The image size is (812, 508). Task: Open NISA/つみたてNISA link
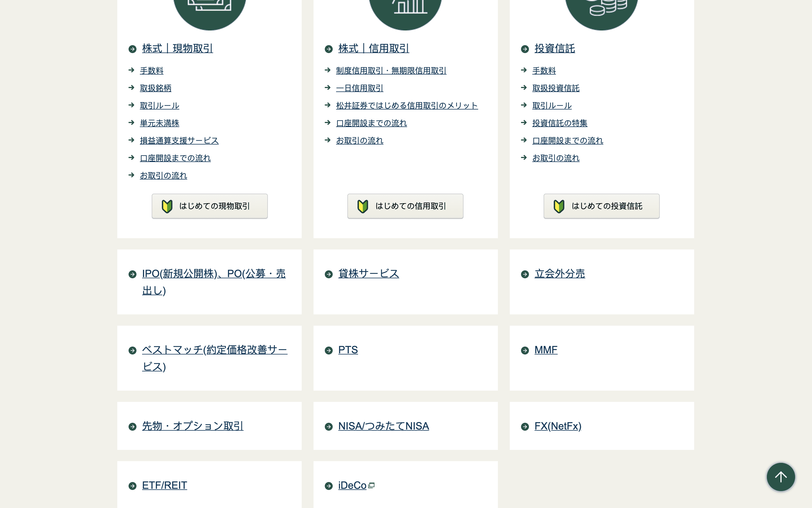(383, 426)
